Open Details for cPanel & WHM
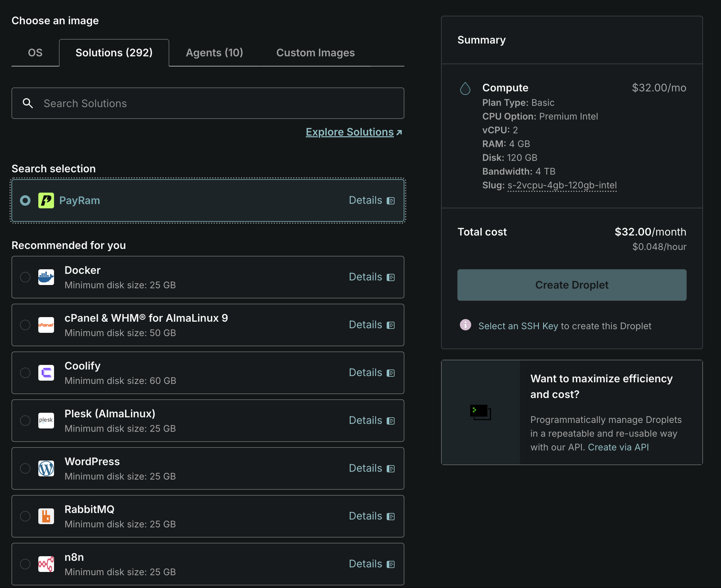 click(x=372, y=325)
